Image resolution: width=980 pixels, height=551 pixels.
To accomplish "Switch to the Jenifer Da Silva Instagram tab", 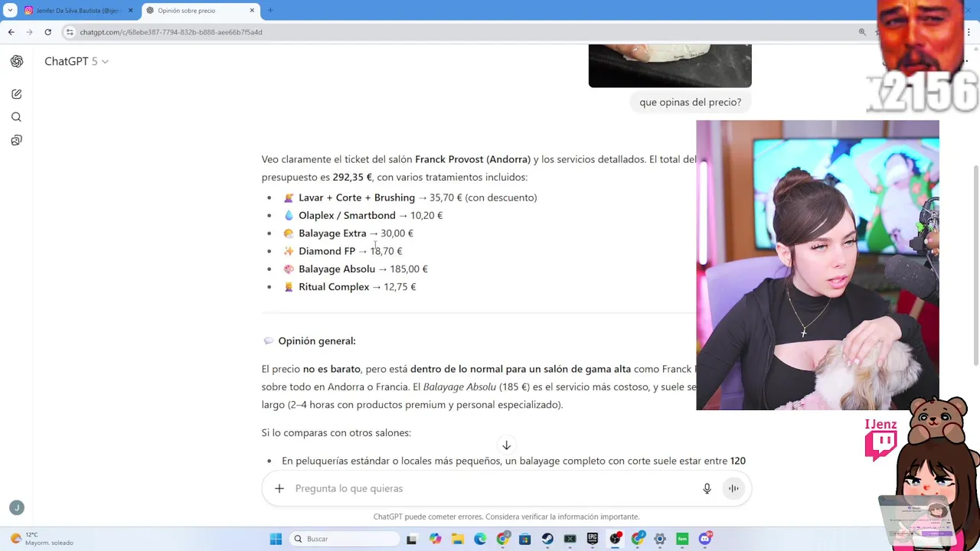I will (x=77, y=11).
